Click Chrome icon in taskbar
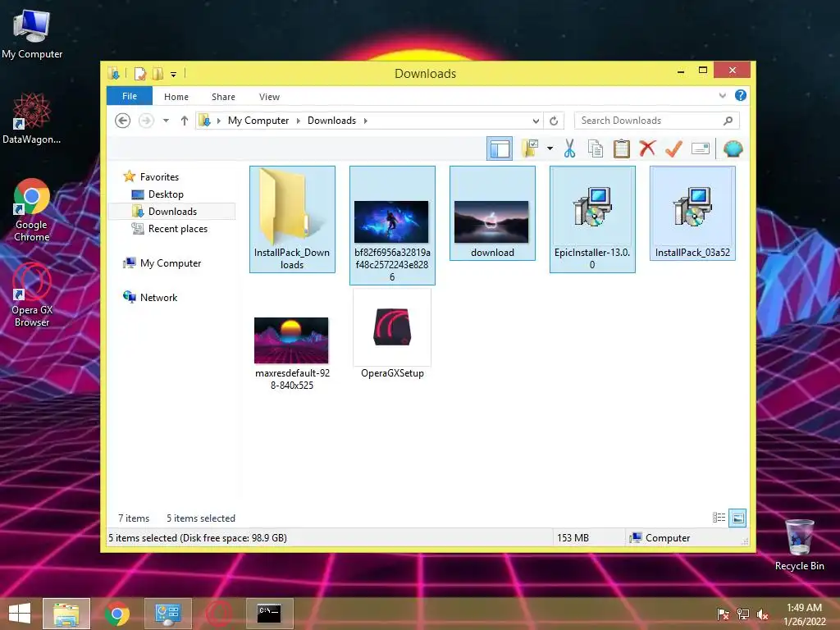The width and height of the screenshot is (840, 630). (116, 614)
